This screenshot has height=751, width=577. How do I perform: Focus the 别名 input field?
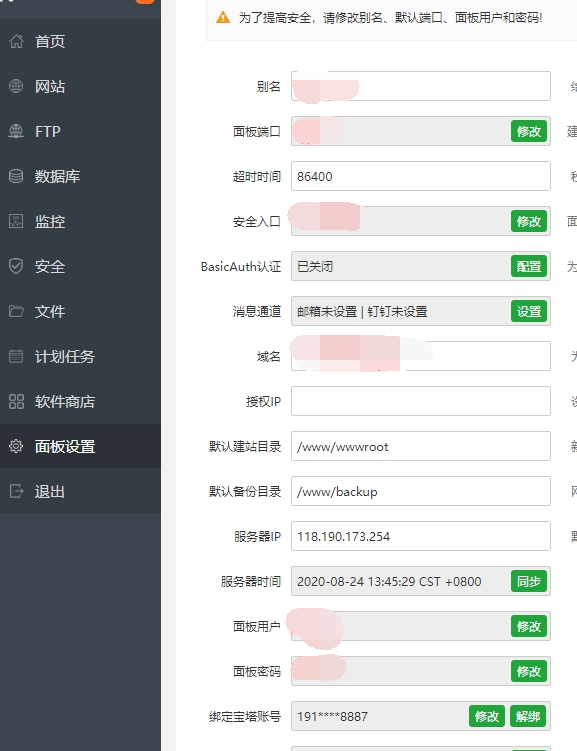click(x=421, y=86)
